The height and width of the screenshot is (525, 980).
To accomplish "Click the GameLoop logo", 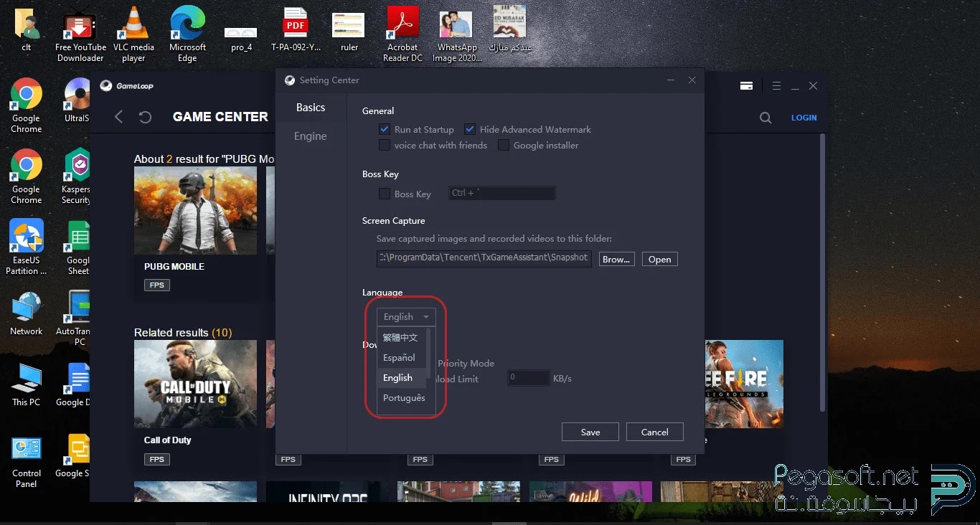I will coord(126,85).
